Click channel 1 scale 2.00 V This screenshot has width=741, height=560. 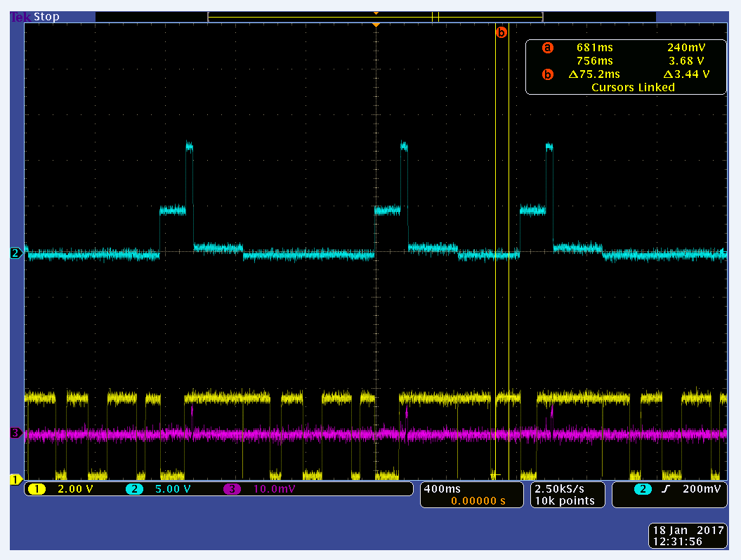75,489
